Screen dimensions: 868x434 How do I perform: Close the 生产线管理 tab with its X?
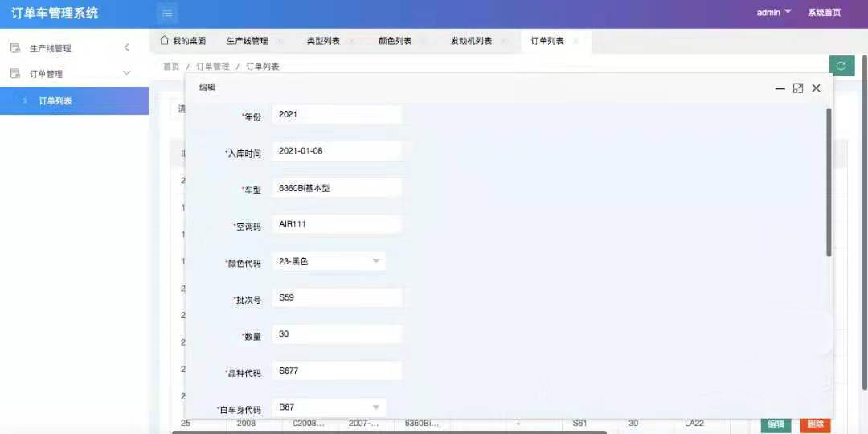pyautogui.click(x=280, y=41)
